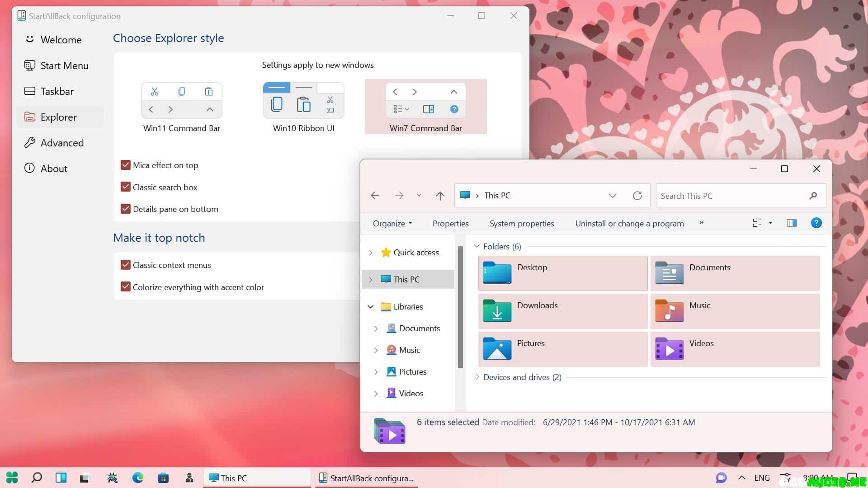868x488 pixels.
Task: Switch to the Advanced settings section
Action: coord(62,143)
